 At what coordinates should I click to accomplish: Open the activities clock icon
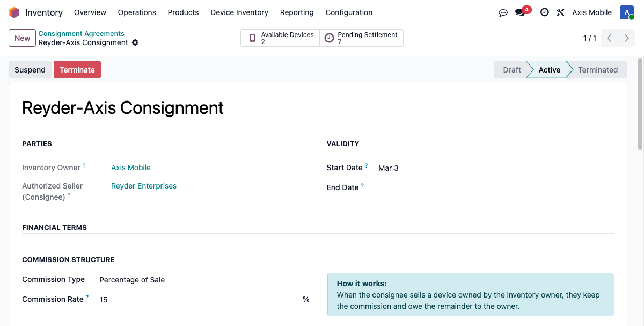click(545, 12)
